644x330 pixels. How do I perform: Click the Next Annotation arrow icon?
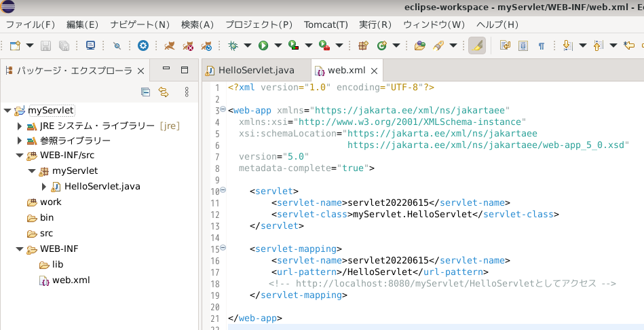click(x=567, y=45)
